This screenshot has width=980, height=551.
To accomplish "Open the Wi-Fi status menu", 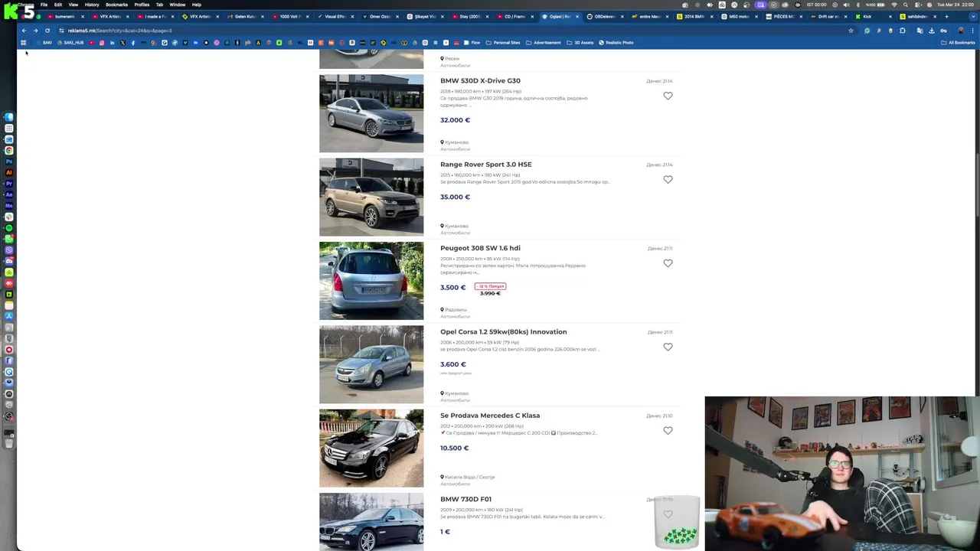I will pyautogui.click(x=894, y=5).
